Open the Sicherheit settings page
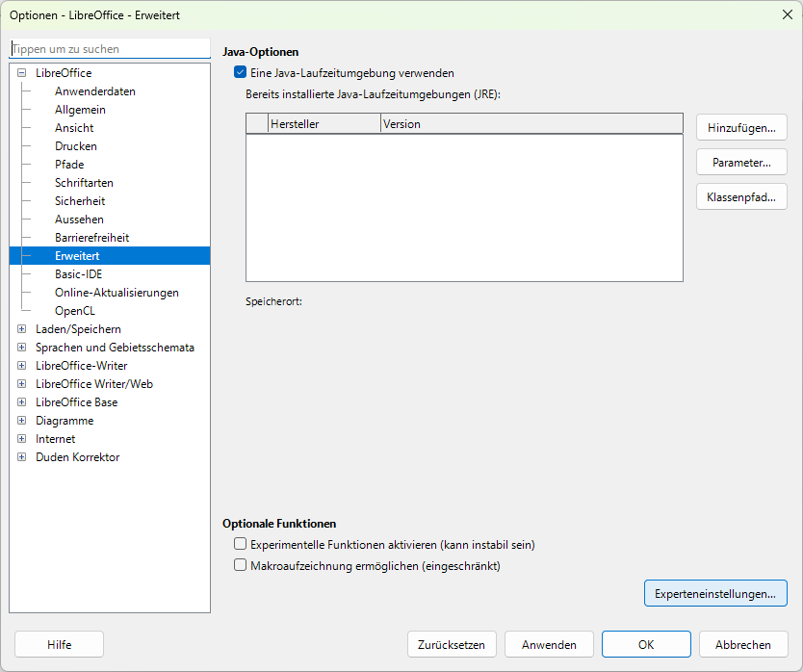This screenshot has width=803, height=672. click(x=80, y=201)
